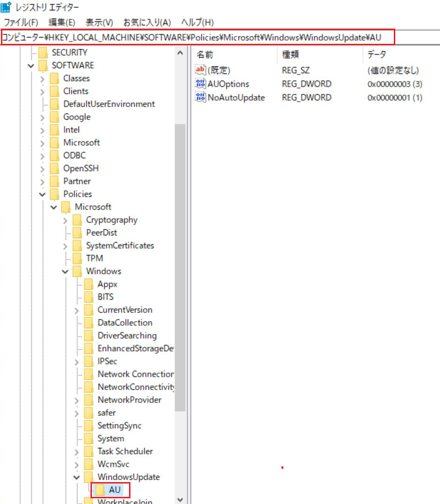Select the System tree key under Windows
Image resolution: width=440 pixels, height=504 pixels.
pos(110,438)
